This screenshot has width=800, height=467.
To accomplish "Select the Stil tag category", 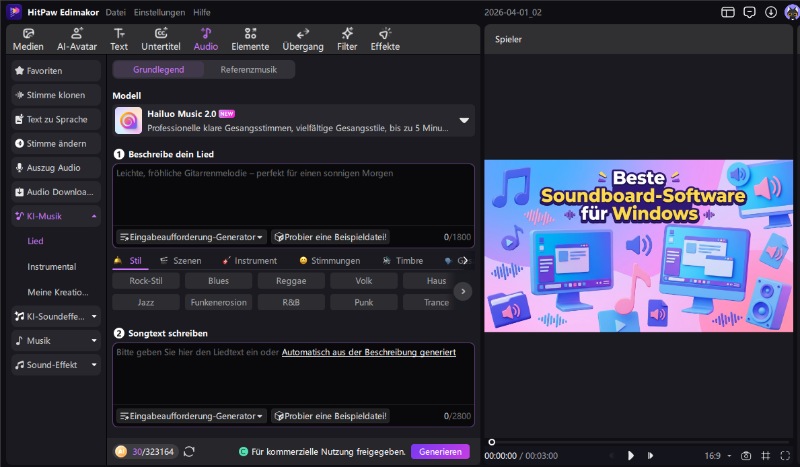I will pos(130,261).
